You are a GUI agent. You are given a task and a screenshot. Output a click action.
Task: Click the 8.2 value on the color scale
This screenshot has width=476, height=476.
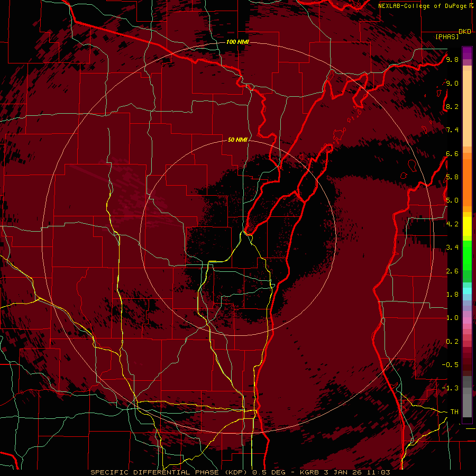coord(452,106)
